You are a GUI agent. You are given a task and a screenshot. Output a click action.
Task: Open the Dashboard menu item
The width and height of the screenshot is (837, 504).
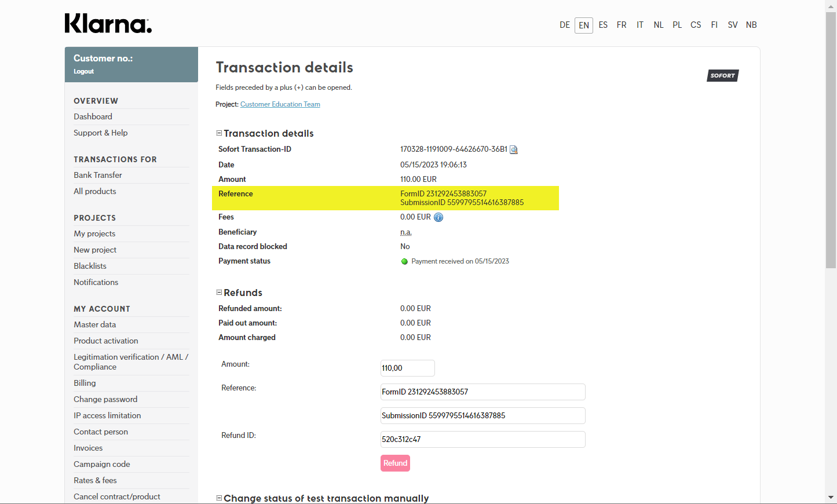(93, 116)
